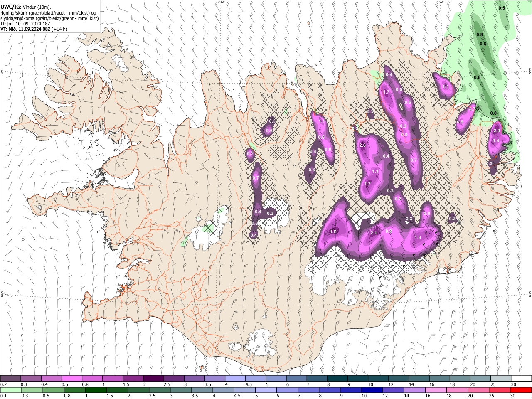This screenshot has width=532, height=399.
Task: Click the '0.2' label in upper legend row
Action: tap(4, 385)
